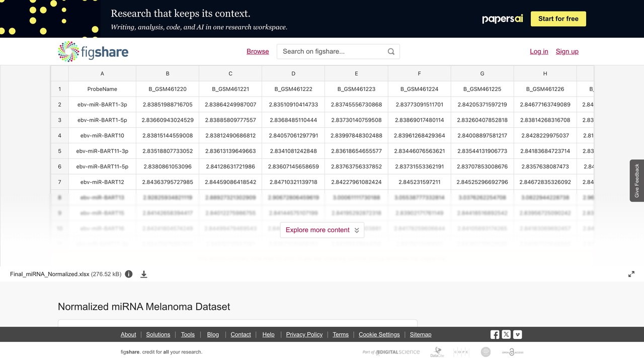This screenshot has width=644, height=362.
Task: Click cell ebv-miR-BART1-3p
Action: 102,105
